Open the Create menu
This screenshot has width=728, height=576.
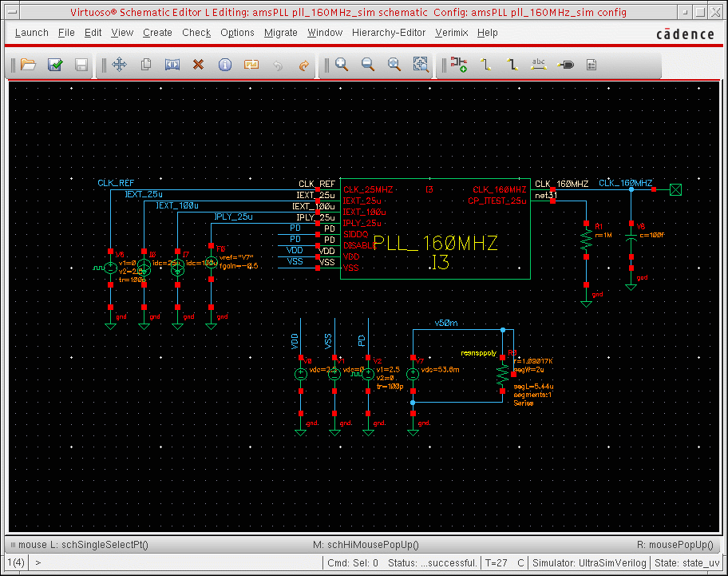pyautogui.click(x=157, y=33)
